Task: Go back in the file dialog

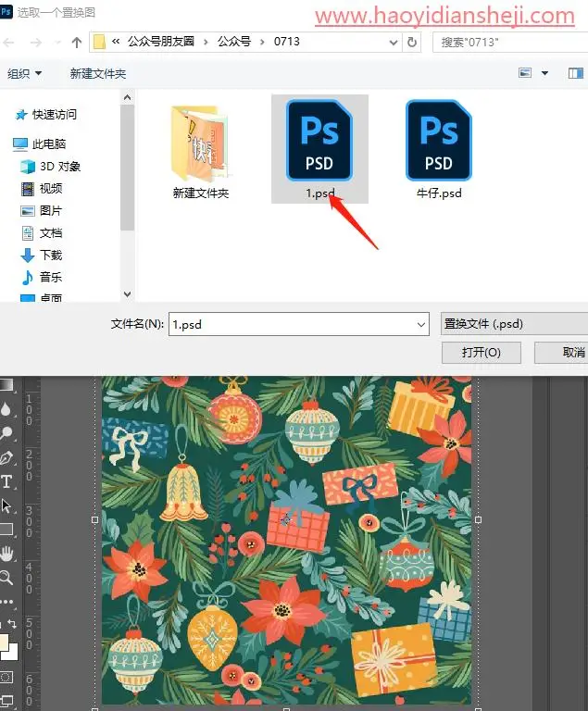Action: [x=8, y=43]
